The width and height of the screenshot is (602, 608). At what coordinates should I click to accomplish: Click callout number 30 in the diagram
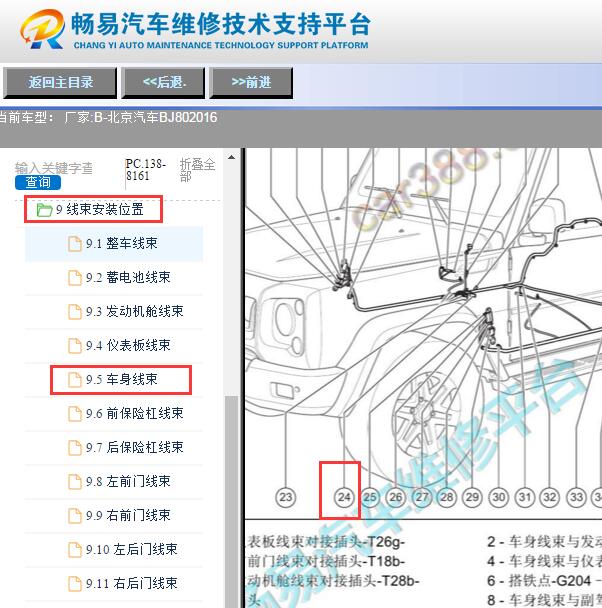point(499,497)
